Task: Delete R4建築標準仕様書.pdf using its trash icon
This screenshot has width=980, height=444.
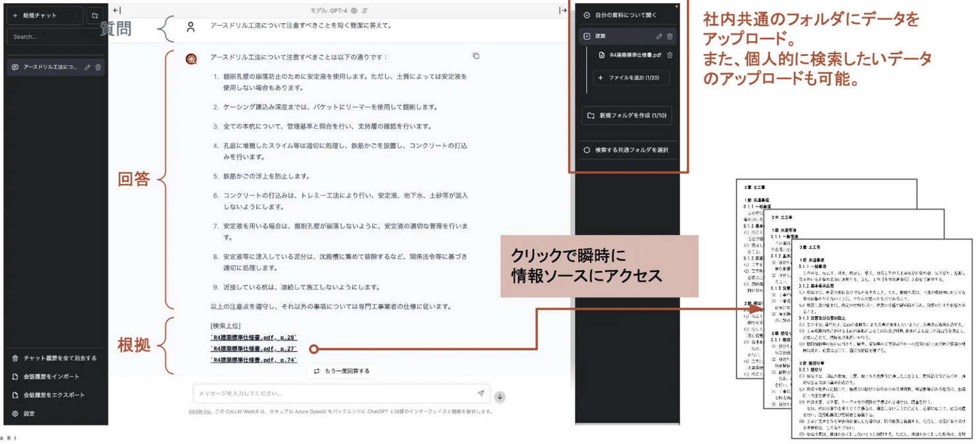Action: 670,55
